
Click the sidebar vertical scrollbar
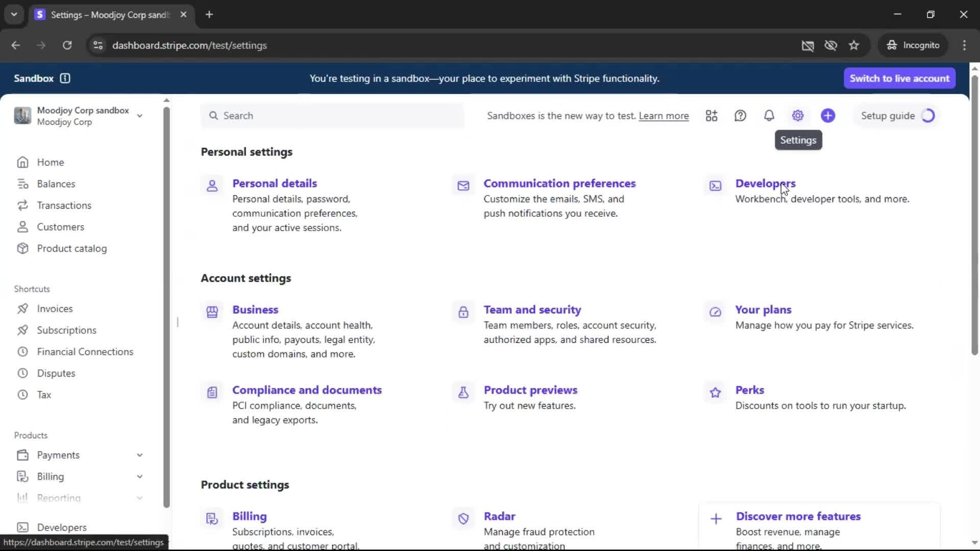[166, 306]
